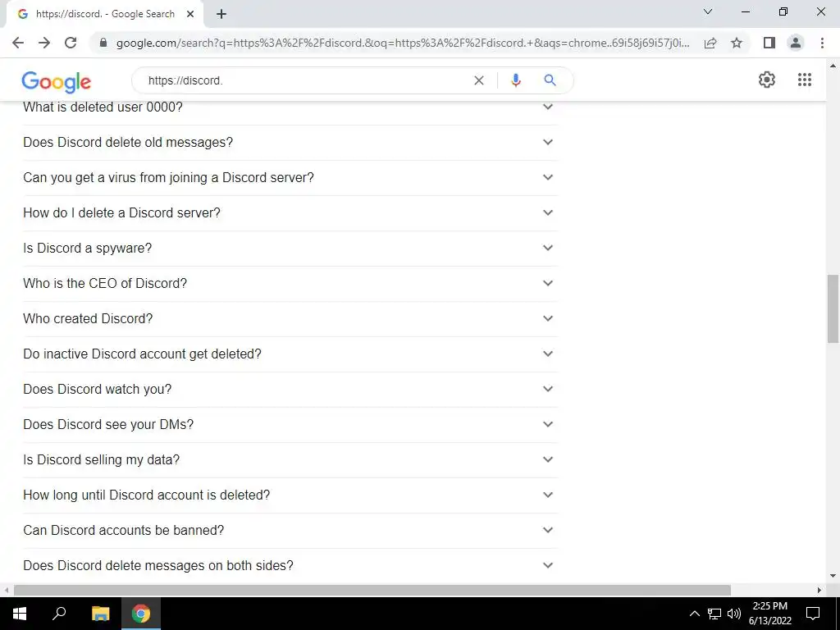
Task: Expand "Does Discord delete messages on both sides?"
Action: click(x=290, y=566)
